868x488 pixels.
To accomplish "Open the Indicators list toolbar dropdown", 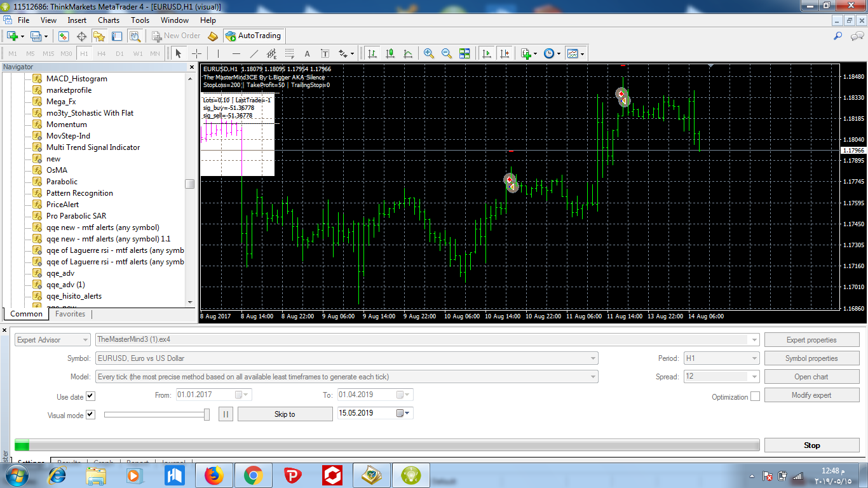I will click(x=528, y=53).
